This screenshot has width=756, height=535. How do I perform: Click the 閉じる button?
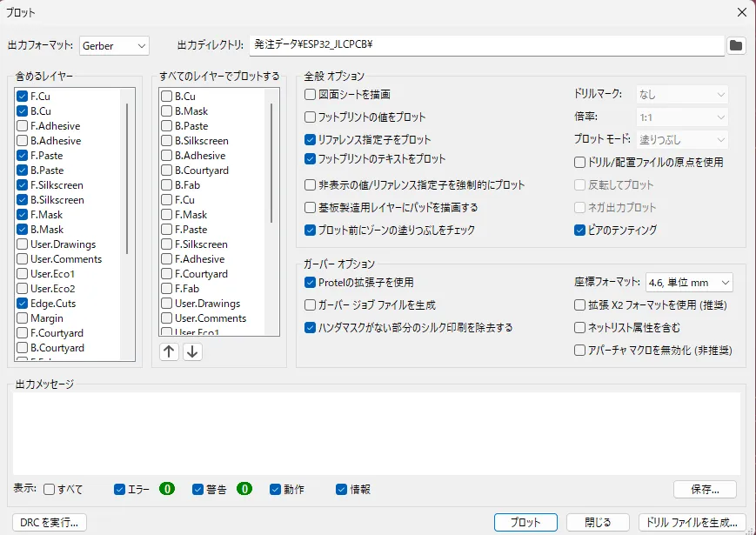598,523
